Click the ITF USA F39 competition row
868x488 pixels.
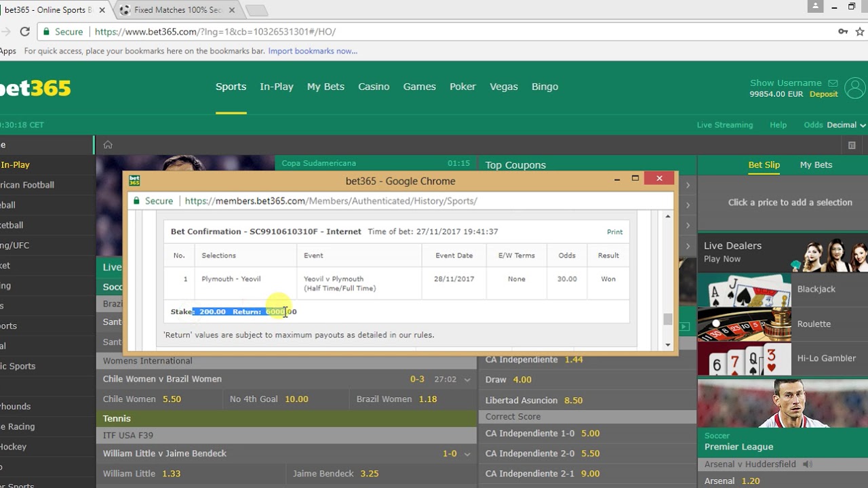pos(287,436)
